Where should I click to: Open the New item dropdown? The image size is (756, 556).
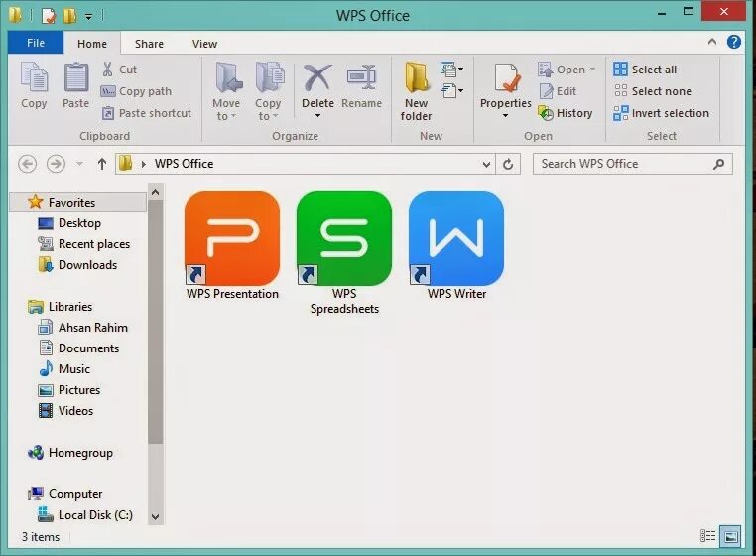click(x=451, y=69)
